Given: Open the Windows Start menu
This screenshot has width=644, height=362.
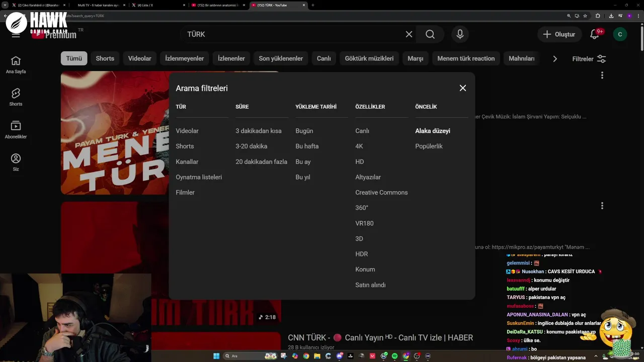Looking at the screenshot, I should [x=216, y=356].
